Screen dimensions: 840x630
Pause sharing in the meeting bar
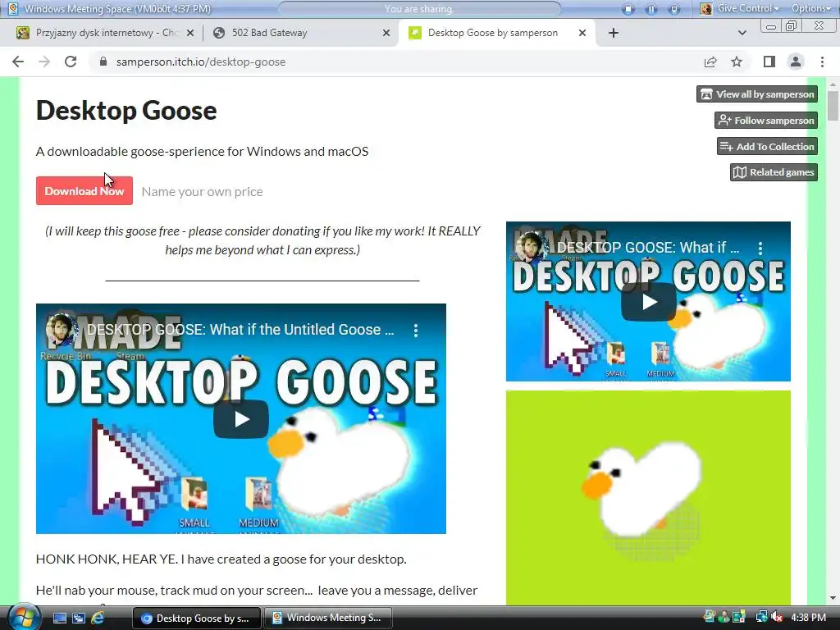[x=651, y=8]
